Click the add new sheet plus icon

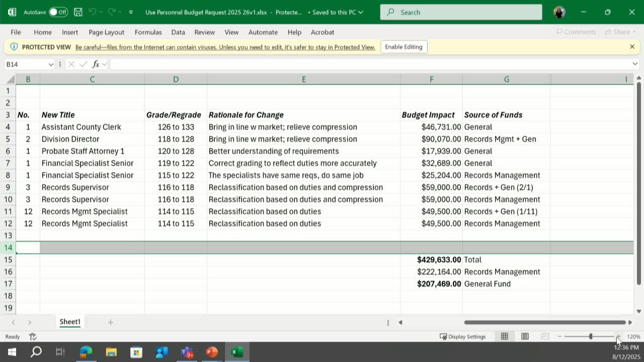(x=111, y=322)
